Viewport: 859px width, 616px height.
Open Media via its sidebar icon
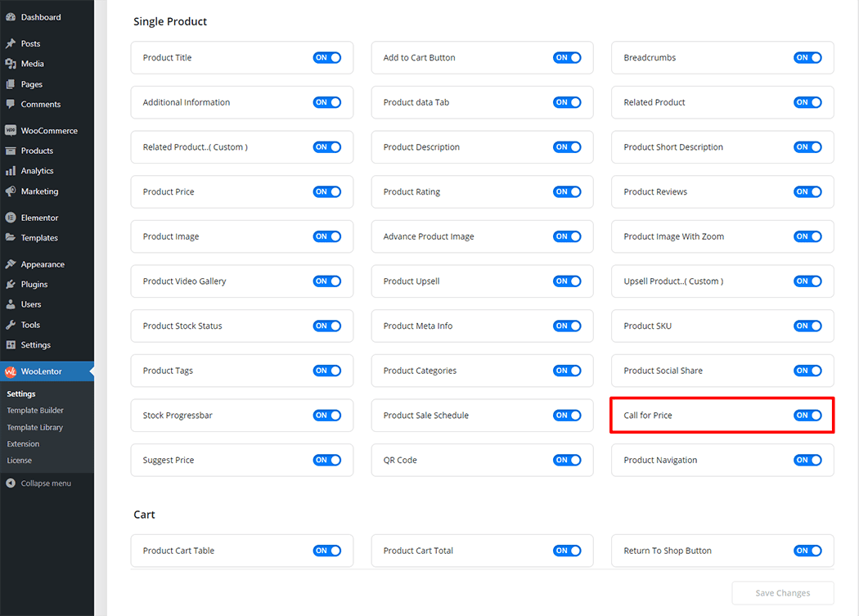[x=10, y=64]
